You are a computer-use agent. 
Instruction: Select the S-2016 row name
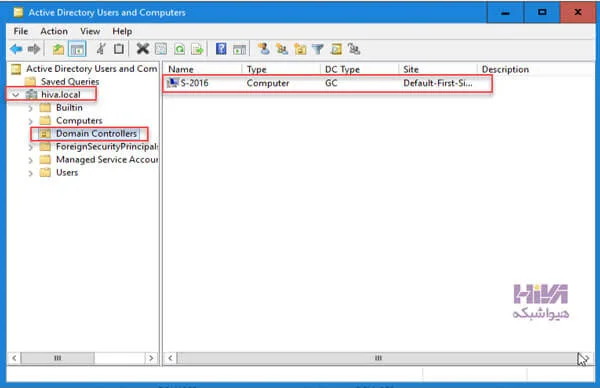(x=194, y=83)
